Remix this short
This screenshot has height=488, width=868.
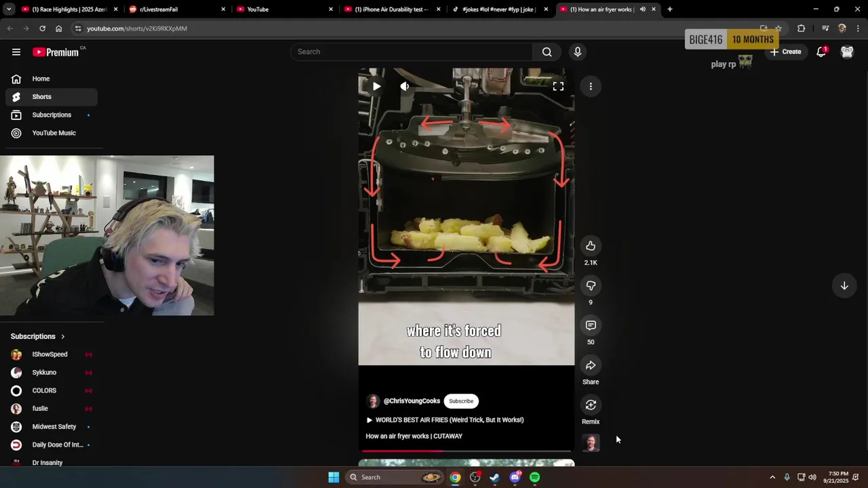591,405
